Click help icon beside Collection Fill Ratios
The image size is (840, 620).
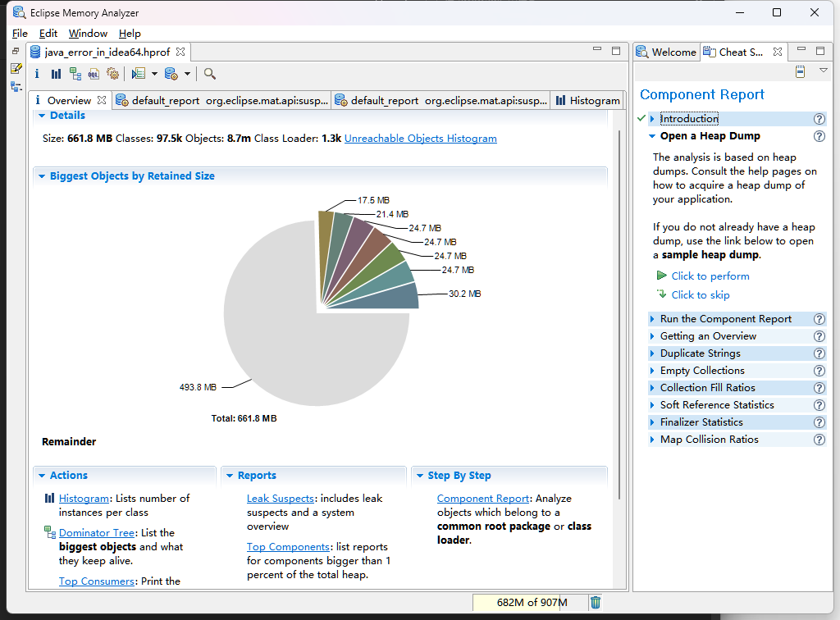click(x=819, y=388)
